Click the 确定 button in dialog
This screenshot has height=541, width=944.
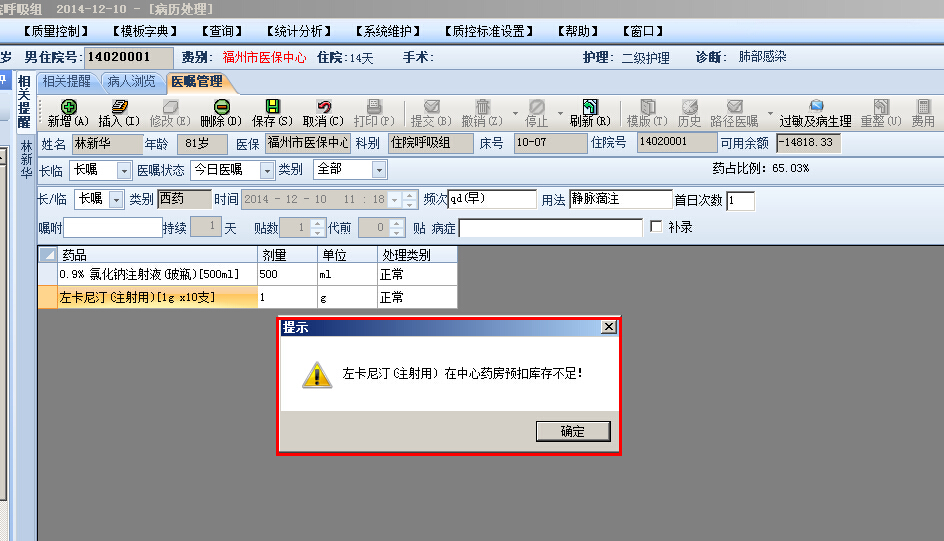(x=573, y=431)
